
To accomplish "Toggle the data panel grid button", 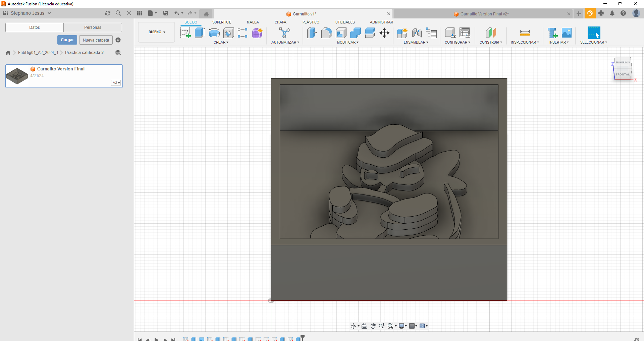I will (x=140, y=13).
